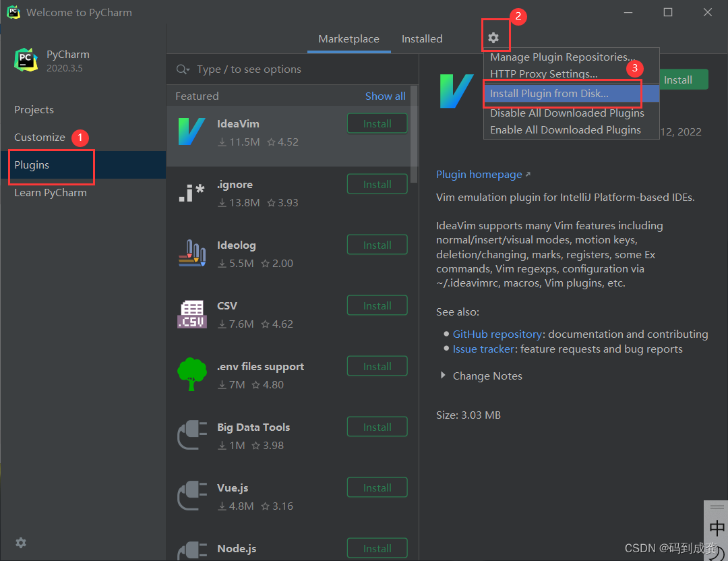728x561 pixels.
Task: Select Manage Plugin Repositories menu entry
Action: 562,57
